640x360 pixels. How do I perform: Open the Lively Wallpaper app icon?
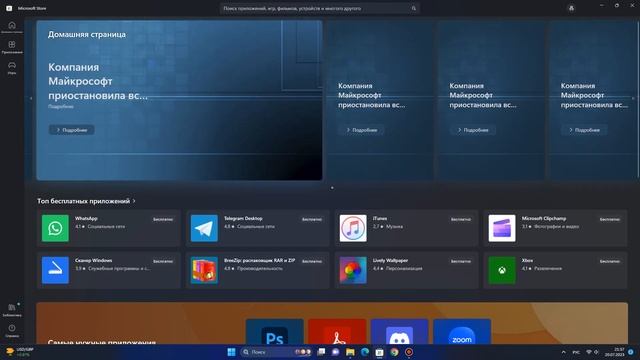(x=353, y=270)
